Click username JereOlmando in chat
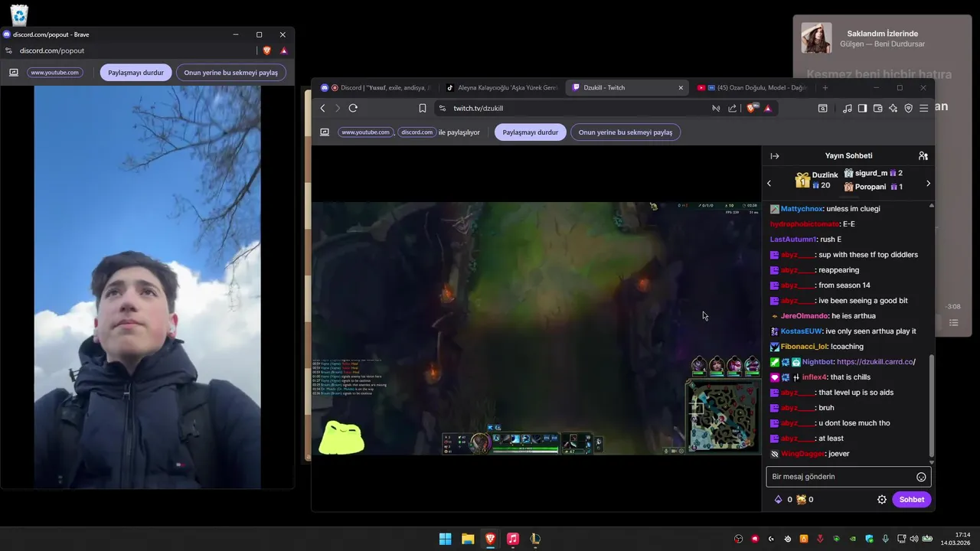 coord(805,316)
